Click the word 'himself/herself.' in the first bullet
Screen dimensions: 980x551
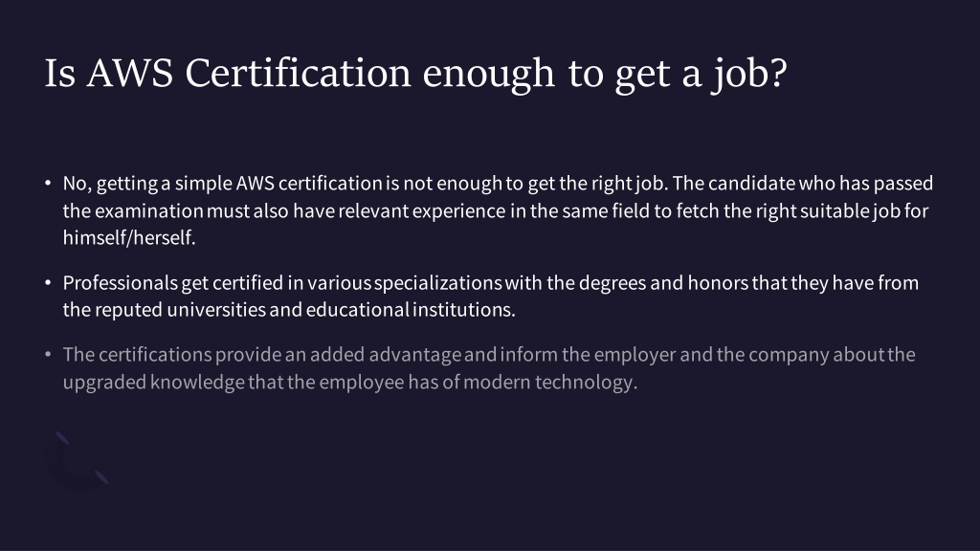(x=129, y=238)
